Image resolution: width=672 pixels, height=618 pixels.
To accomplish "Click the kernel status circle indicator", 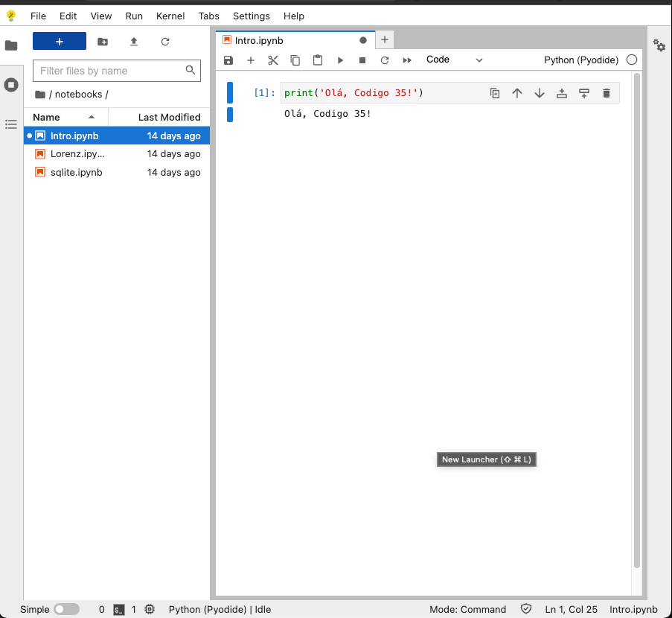I will 632,60.
